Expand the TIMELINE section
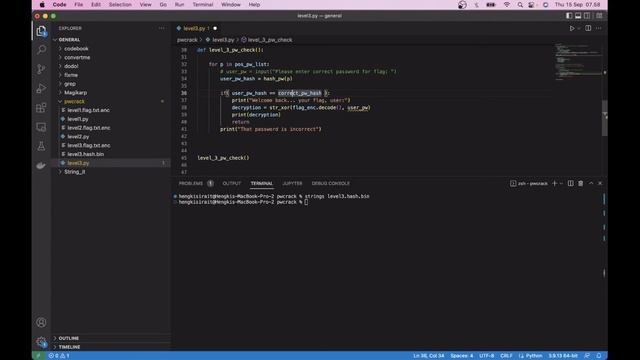The image size is (640, 360). 69,347
